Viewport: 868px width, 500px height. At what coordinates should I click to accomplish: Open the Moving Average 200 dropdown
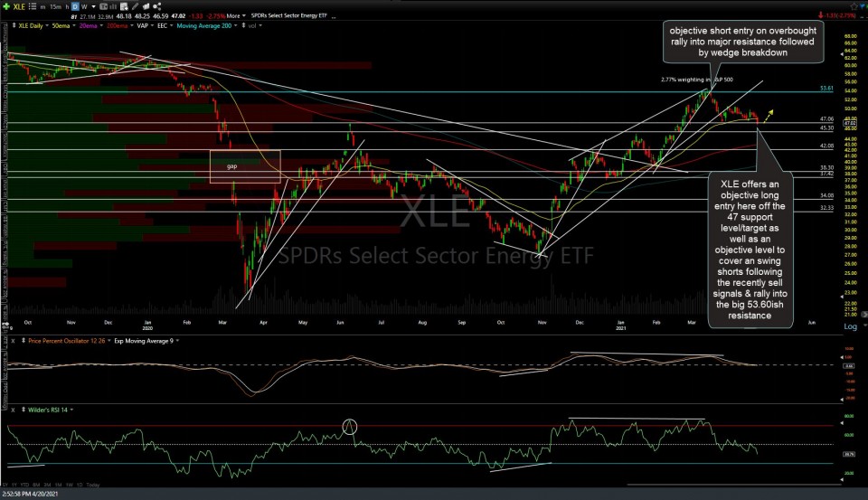(235, 25)
